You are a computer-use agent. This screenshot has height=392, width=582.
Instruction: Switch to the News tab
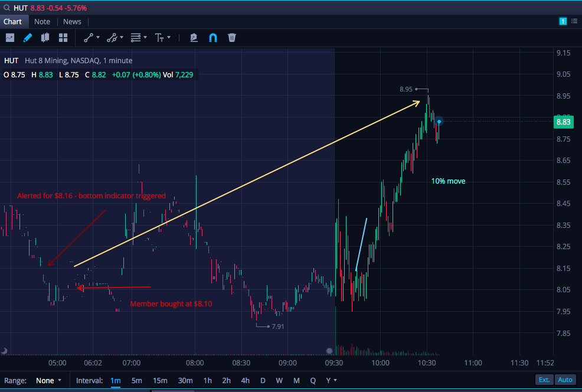tap(72, 21)
